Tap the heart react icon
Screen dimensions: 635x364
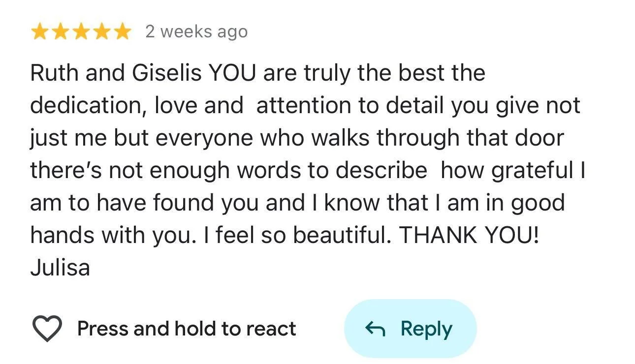point(47,329)
